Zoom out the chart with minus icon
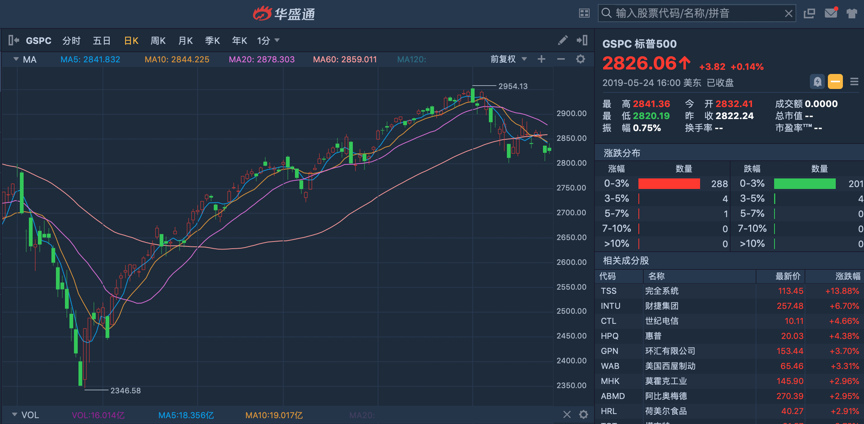864x424 pixels. pyautogui.click(x=561, y=59)
